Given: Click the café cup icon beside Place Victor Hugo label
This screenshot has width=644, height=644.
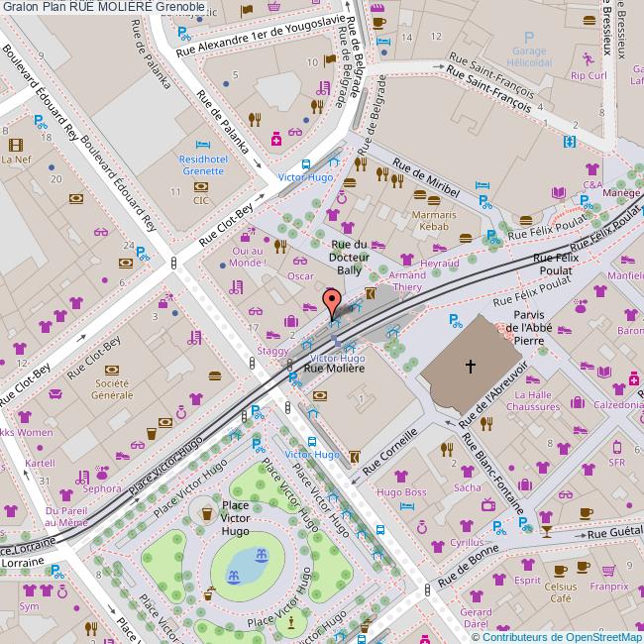Looking at the screenshot, I should (206, 512).
